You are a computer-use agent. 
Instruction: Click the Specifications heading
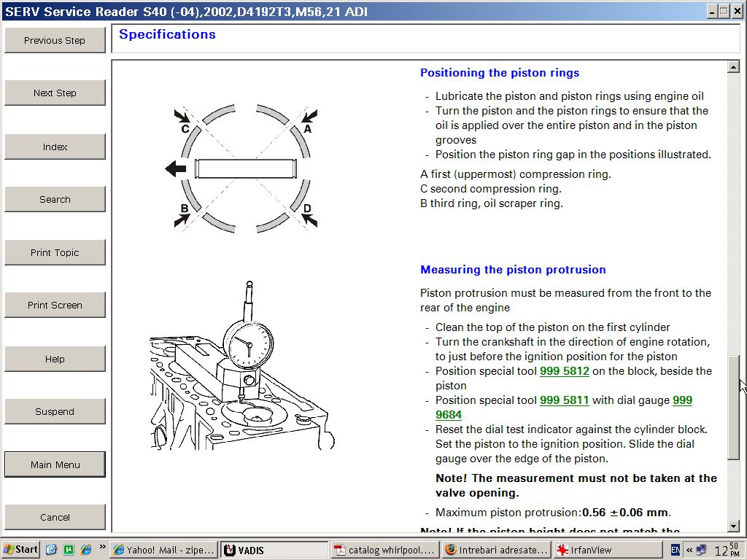pyautogui.click(x=167, y=34)
